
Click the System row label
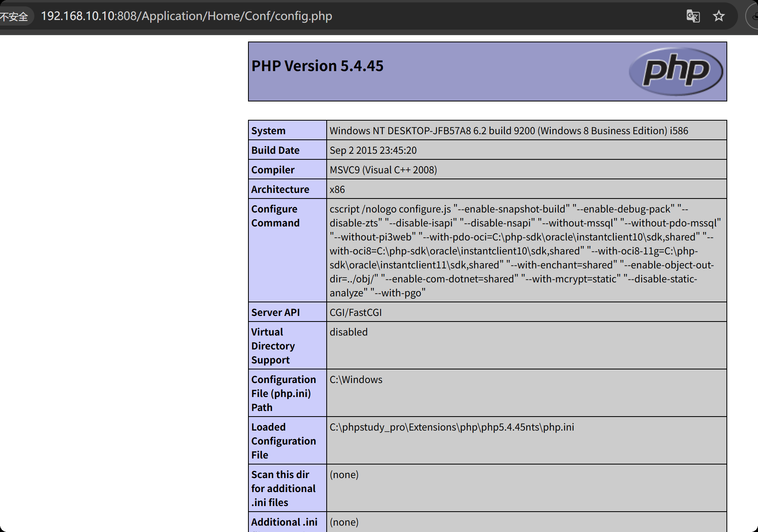268,131
